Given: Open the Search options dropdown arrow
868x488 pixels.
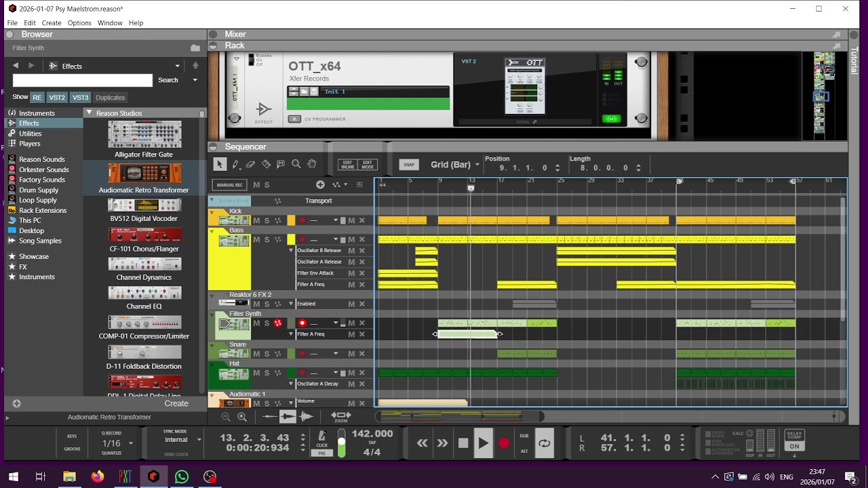Looking at the screenshot, I should (x=195, y=80).
